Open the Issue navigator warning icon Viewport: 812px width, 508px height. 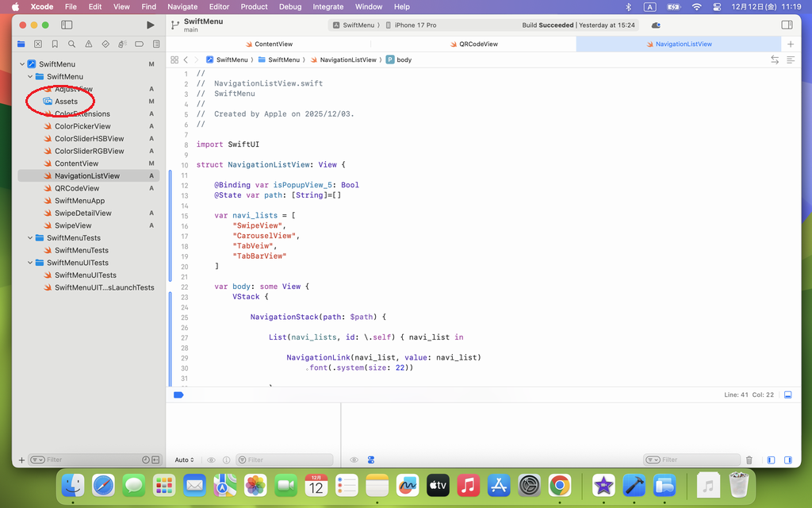pyautogui.click(x=88, y=44)
